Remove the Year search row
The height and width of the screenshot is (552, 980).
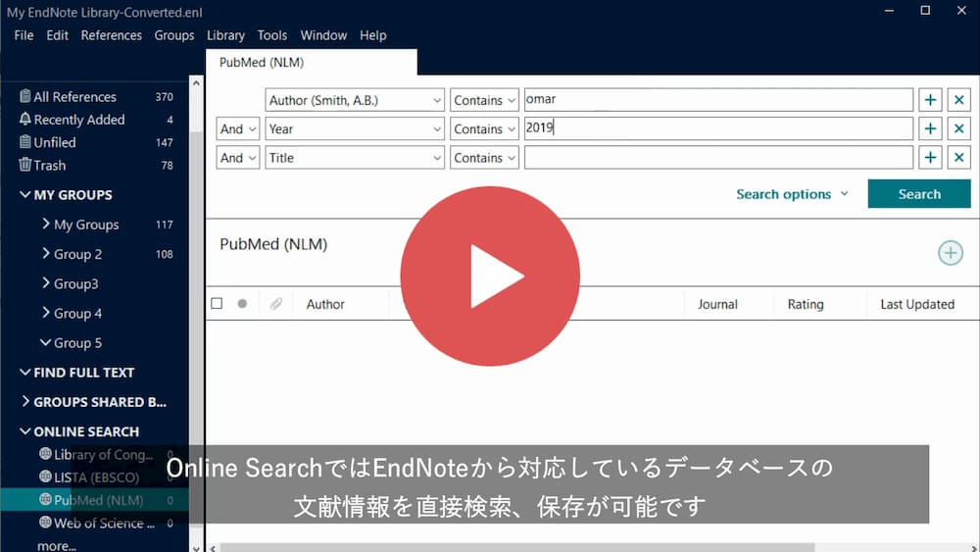[x=958, y=128]
